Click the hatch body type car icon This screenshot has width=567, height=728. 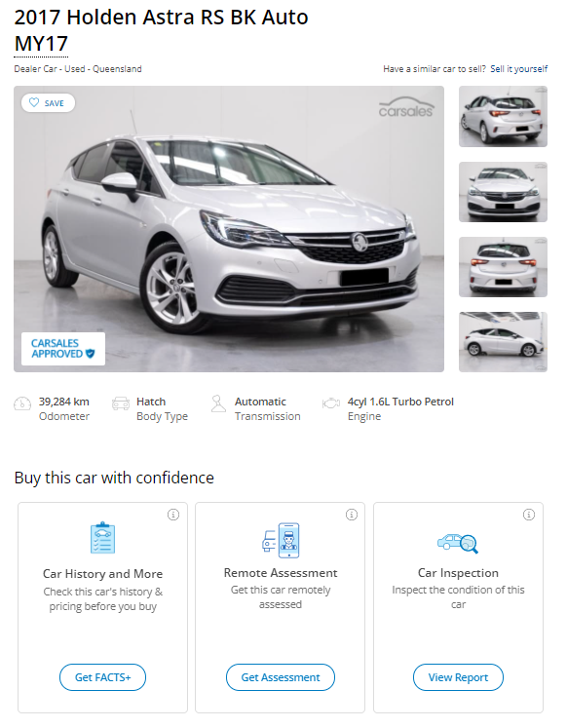[121, 403]
